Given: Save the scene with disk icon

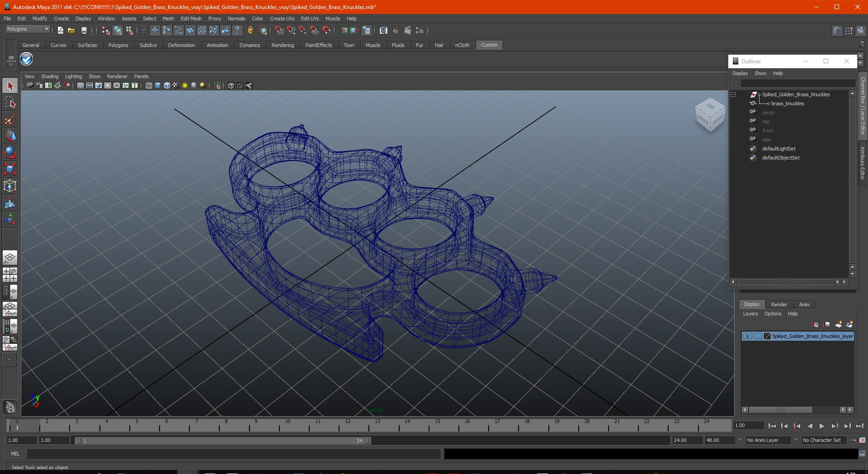Looking at the screenshot, I should click(x=84, y=30).
